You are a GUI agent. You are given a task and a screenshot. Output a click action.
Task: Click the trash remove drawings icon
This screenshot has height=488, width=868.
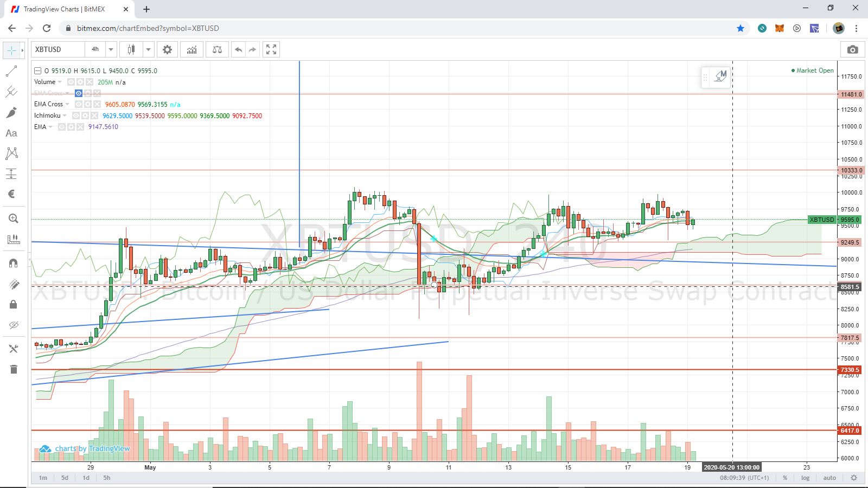[x=14, y=369]
